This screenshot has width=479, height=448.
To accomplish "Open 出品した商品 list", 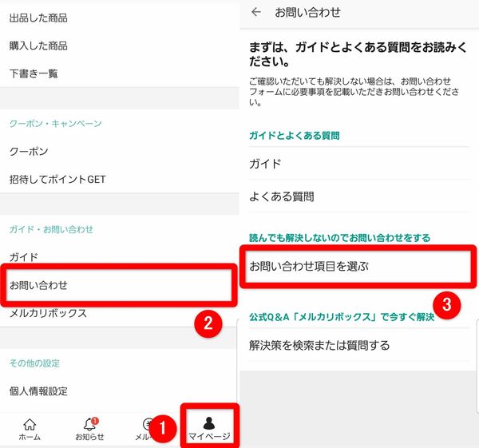I will (x=119, y=18).
